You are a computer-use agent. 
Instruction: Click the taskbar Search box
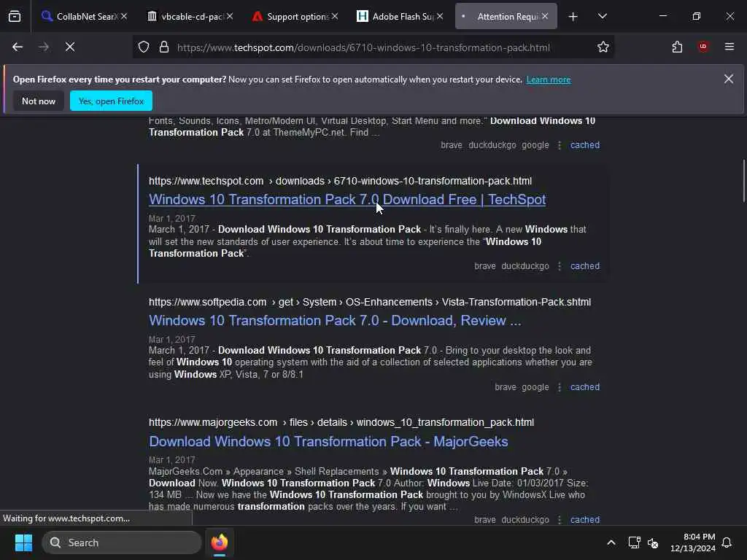pyautogui.click(x=122, y=542)
